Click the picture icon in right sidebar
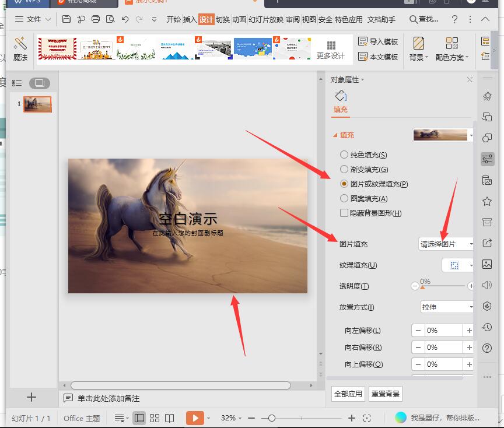The height and width of the screenshot is (428, 504). pos(487,265)
